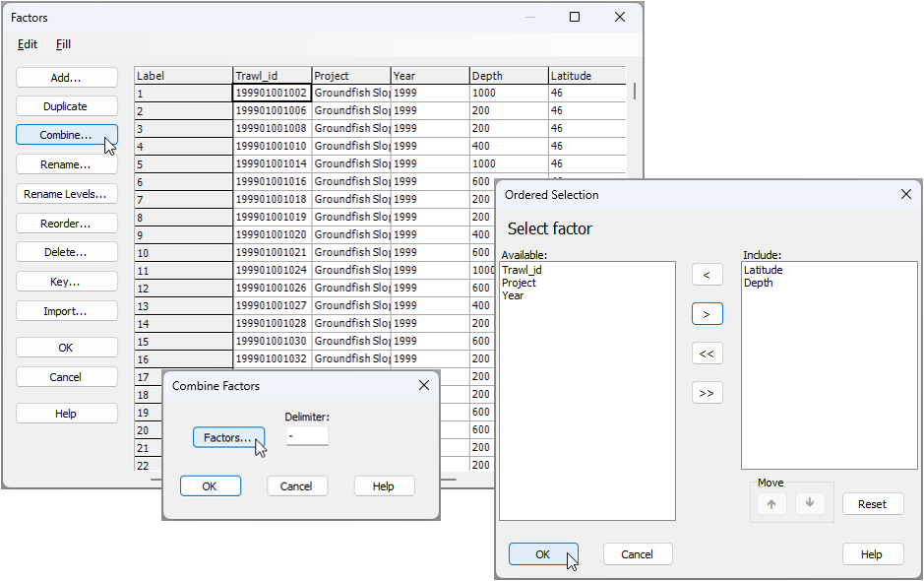Open the Edit menu
The width and height of the screenshot is (924, 581).
(x=27, y=44)
